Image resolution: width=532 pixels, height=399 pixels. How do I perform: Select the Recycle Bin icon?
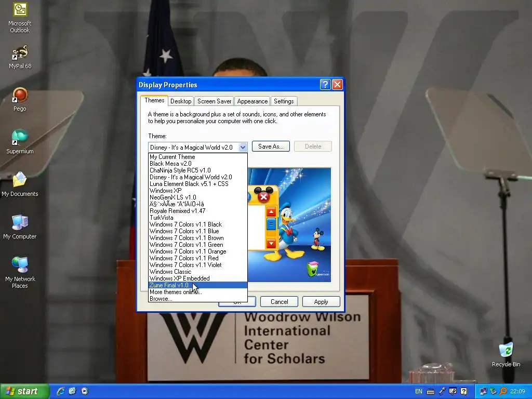pos(506,354)
